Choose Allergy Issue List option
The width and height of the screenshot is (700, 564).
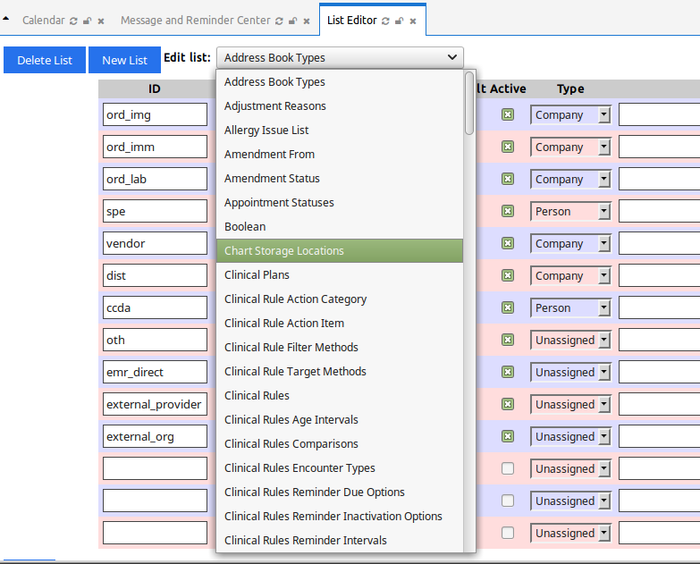click(340, 130)
